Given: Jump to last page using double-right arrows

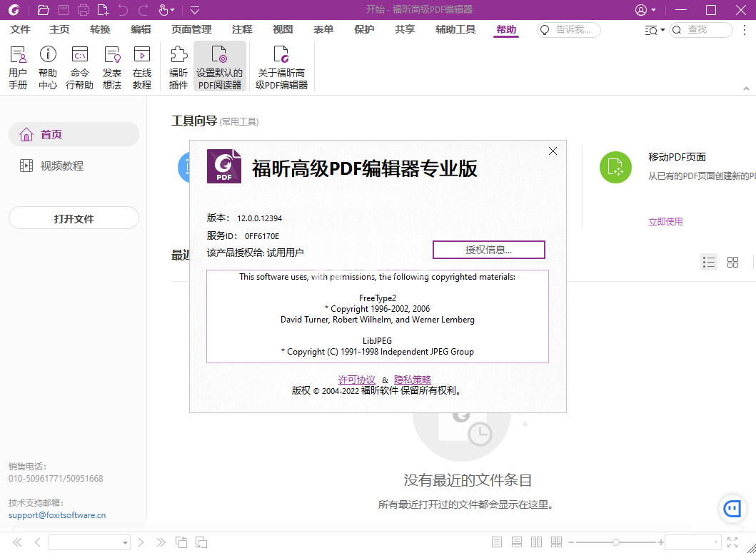Looking at the screenshot, I should (x=161, y=542).
